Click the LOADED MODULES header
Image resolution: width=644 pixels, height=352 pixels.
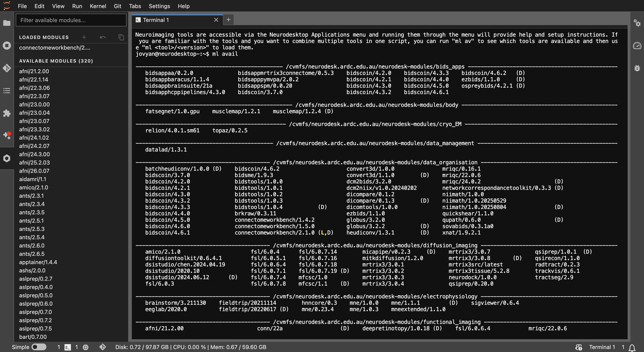44,37
